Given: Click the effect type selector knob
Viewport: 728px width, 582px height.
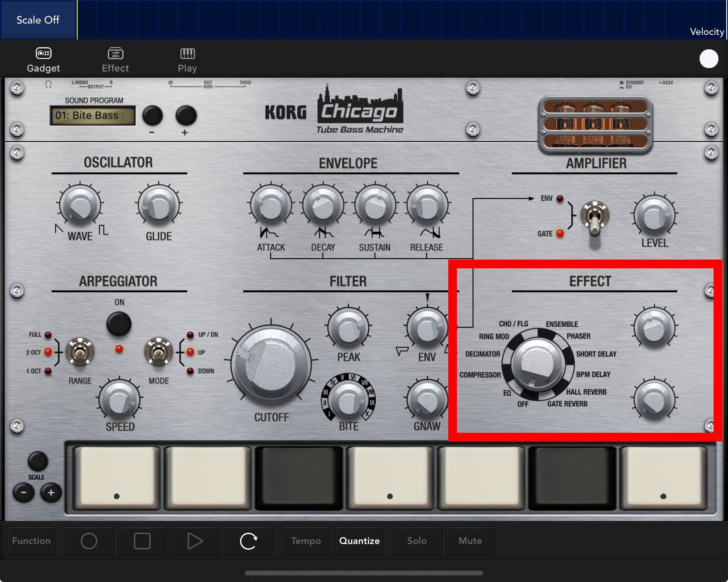Looking at the screenshot, I should point(538,364).
